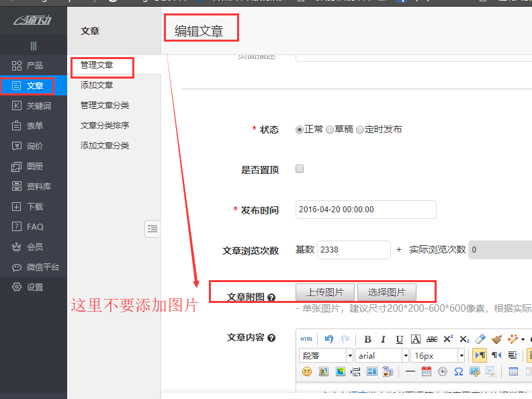
Task: Click the 选择图片 choose image button
Action: click(x=386, y=292)
